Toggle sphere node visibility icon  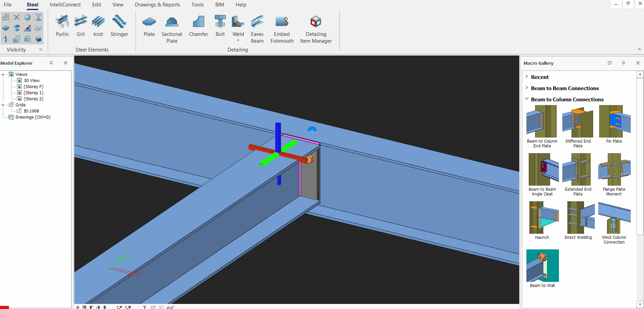[27, 17]
